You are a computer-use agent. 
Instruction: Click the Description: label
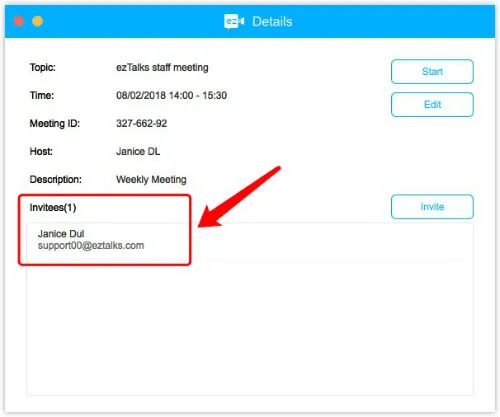tap(56, 180)
